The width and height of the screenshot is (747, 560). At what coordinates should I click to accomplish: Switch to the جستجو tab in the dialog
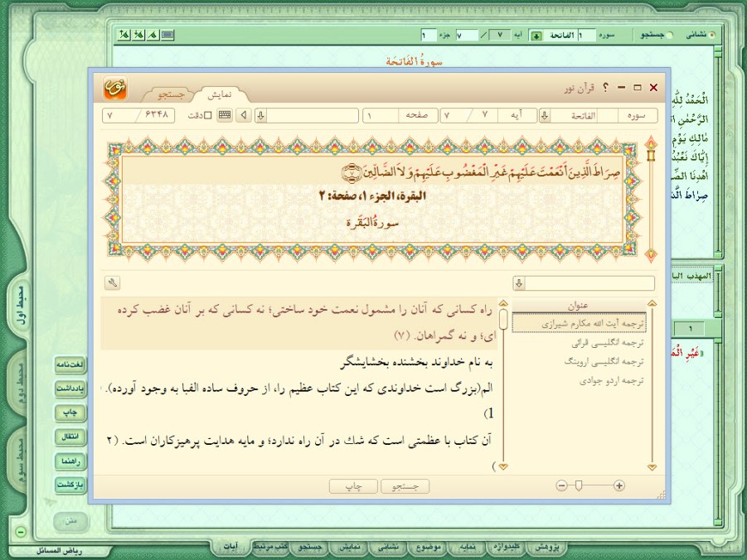click(x=167, y=95)
